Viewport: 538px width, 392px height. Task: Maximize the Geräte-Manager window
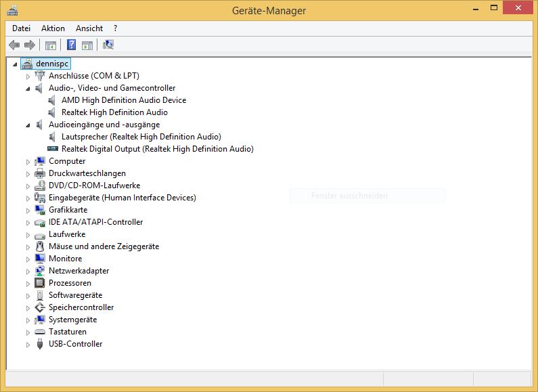click(494, 7)
